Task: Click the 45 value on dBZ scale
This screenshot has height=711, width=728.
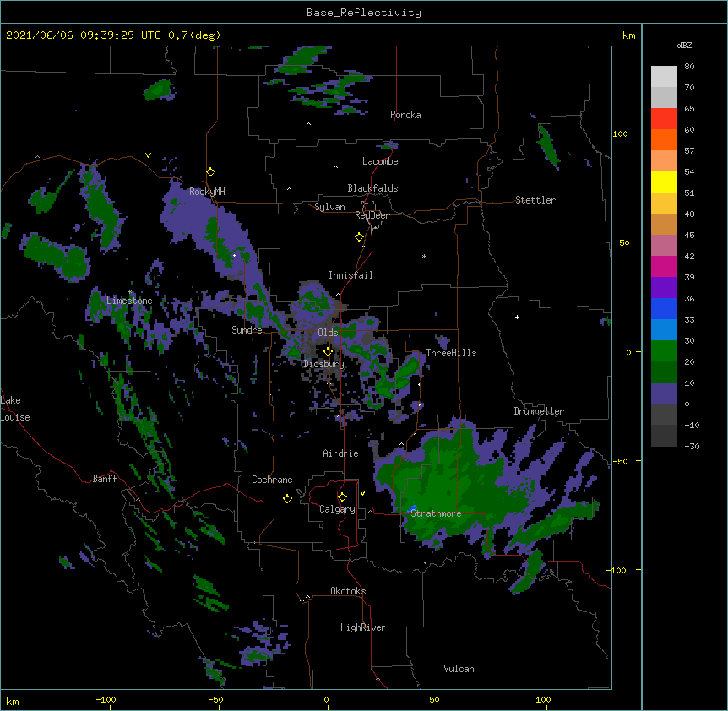Action: [x=689, y=235]
